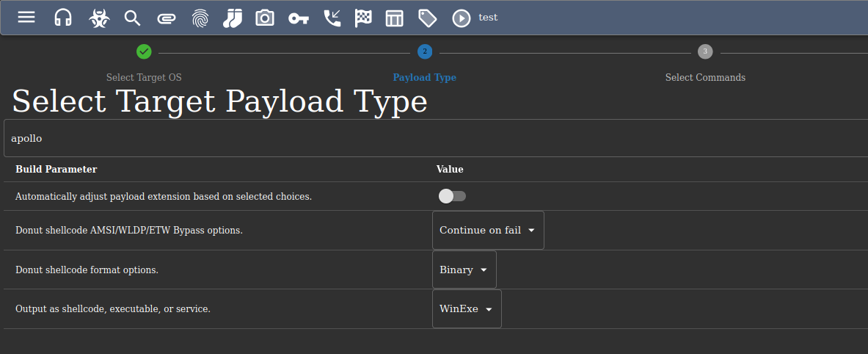Click the key credentials icon

[299, 19]
